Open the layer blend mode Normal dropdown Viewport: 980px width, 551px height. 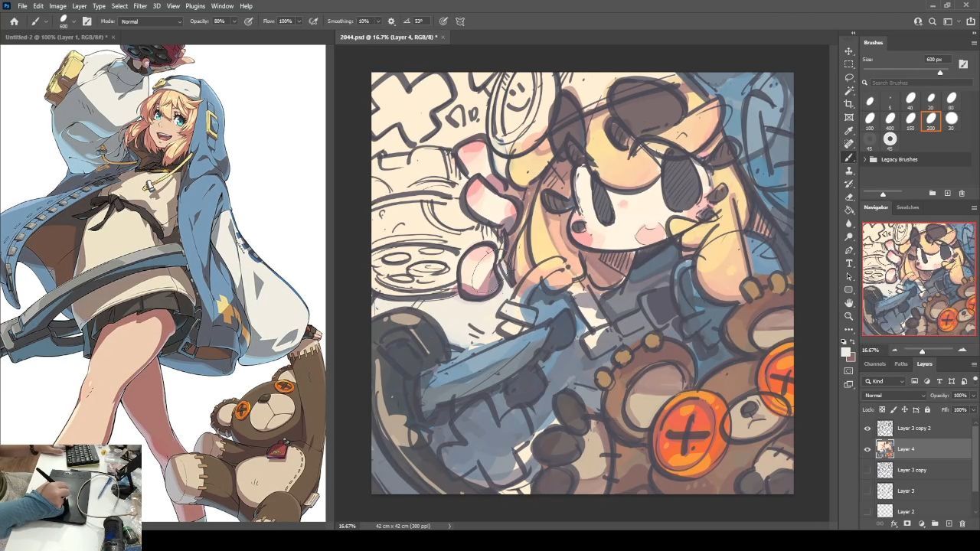pyautogui.click(x=893, y=395)
